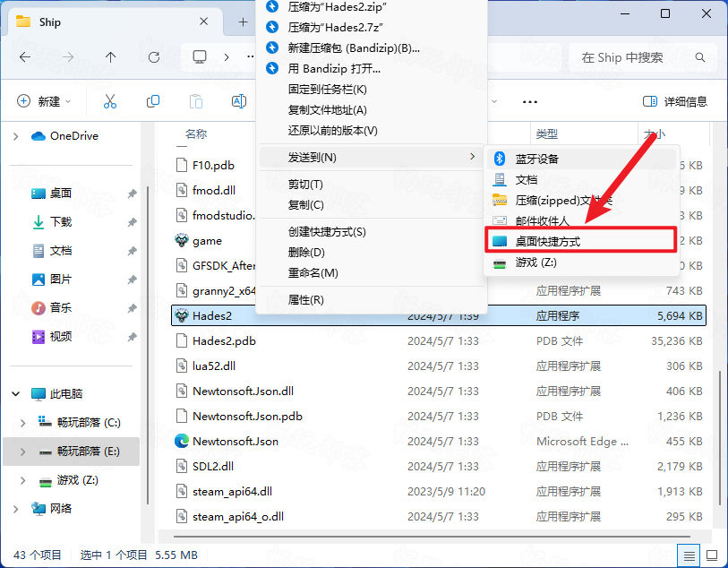Sort files by 名称 column header
This screenshot has width=728, height=568.
point(196,134)
